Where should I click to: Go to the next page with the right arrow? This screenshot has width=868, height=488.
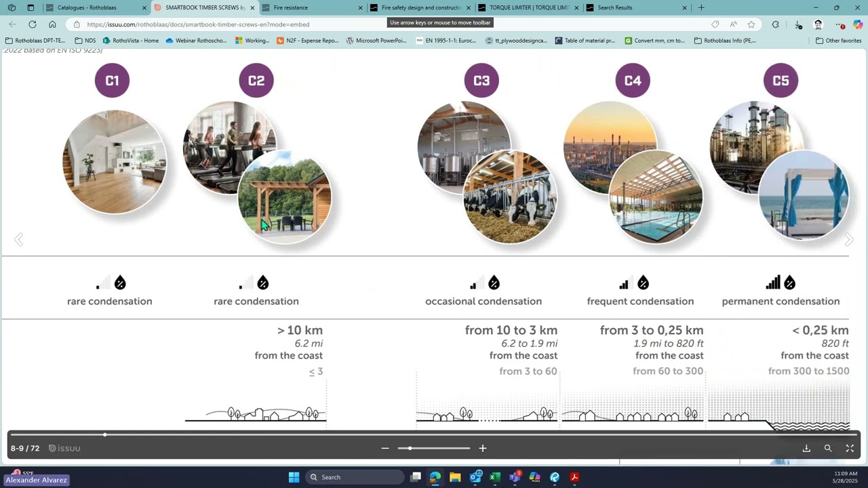(x=849, y=239)
